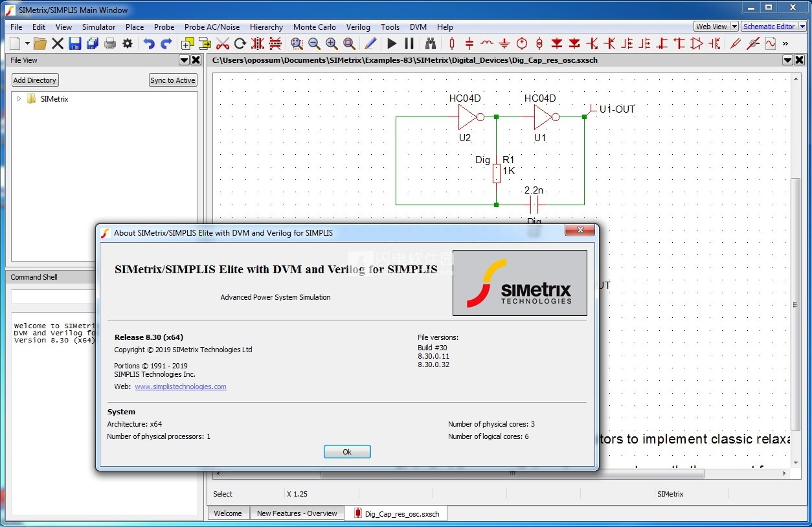Screen dimensions: 812x527
Task: Rotate the selected component
Action: point(240,43)
